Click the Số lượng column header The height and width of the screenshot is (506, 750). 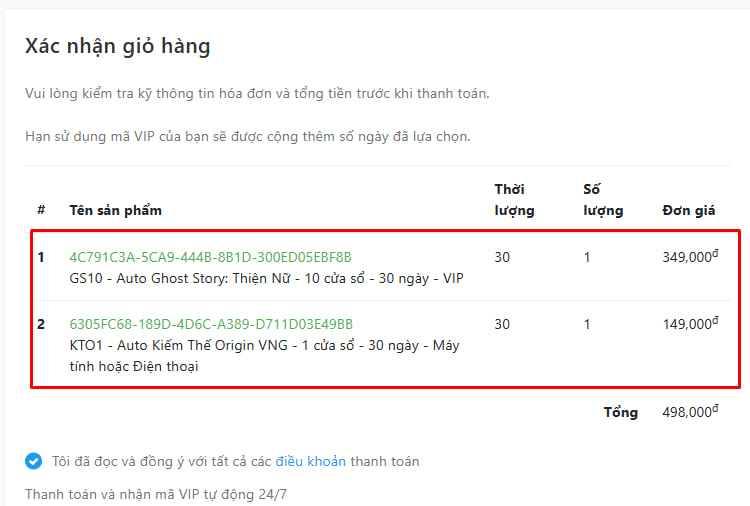point(603,200)
